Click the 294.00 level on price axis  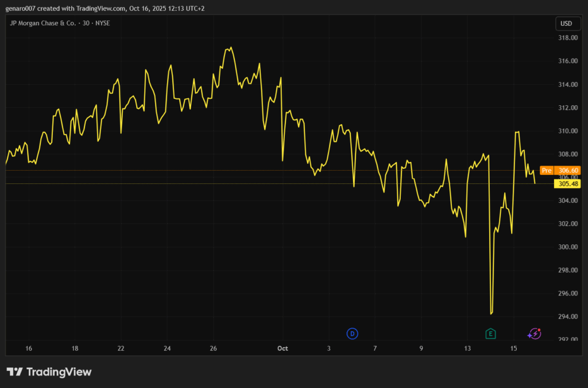point(567,317)
